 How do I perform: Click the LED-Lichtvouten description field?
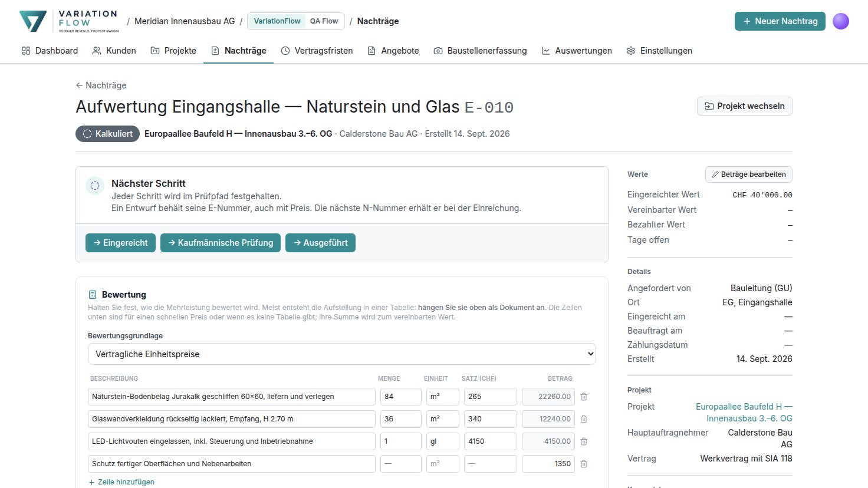coord(232,441)
